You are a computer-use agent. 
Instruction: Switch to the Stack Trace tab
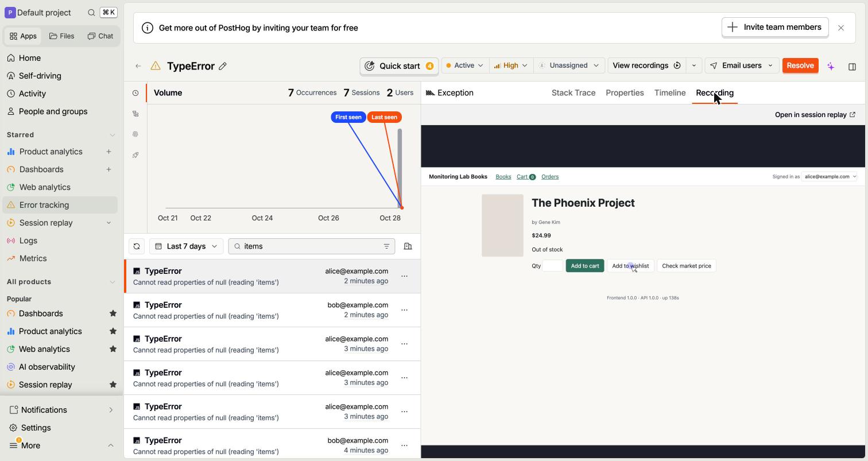[x=573, y=93]
